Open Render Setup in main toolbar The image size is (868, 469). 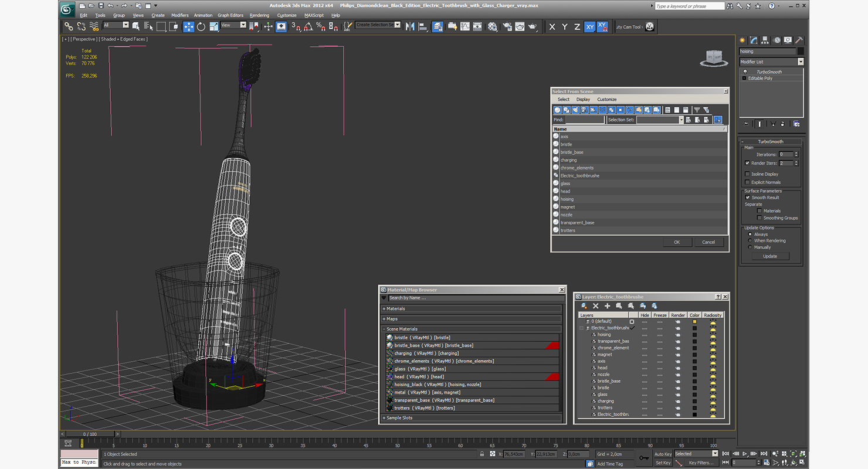506,26
